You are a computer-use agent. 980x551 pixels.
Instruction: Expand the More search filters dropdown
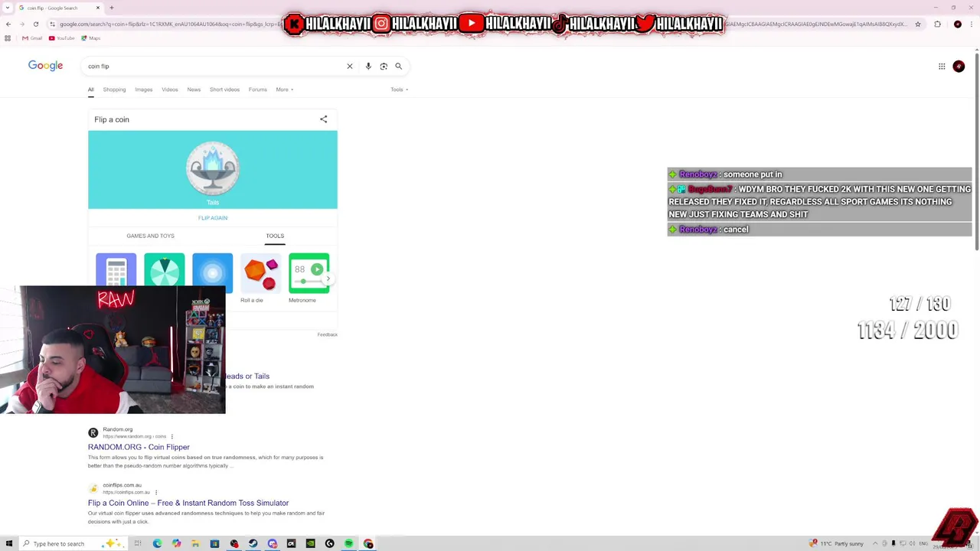point(285,90)
